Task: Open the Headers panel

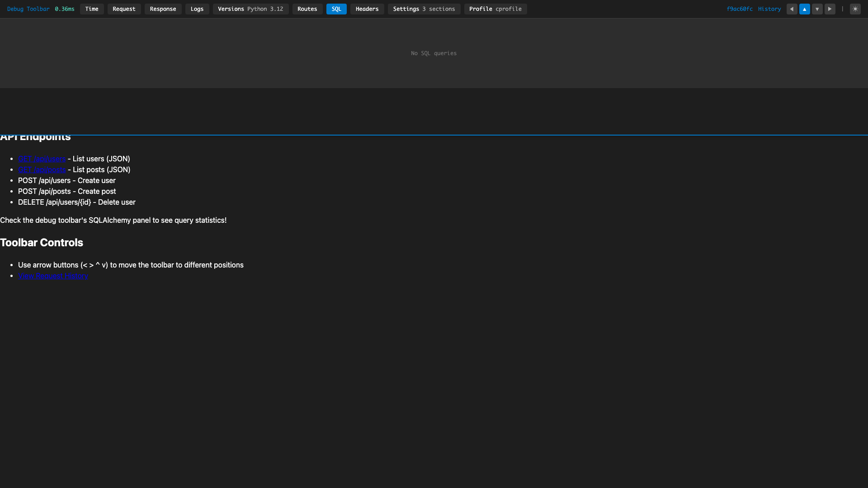Action: [x=367, y=9]
